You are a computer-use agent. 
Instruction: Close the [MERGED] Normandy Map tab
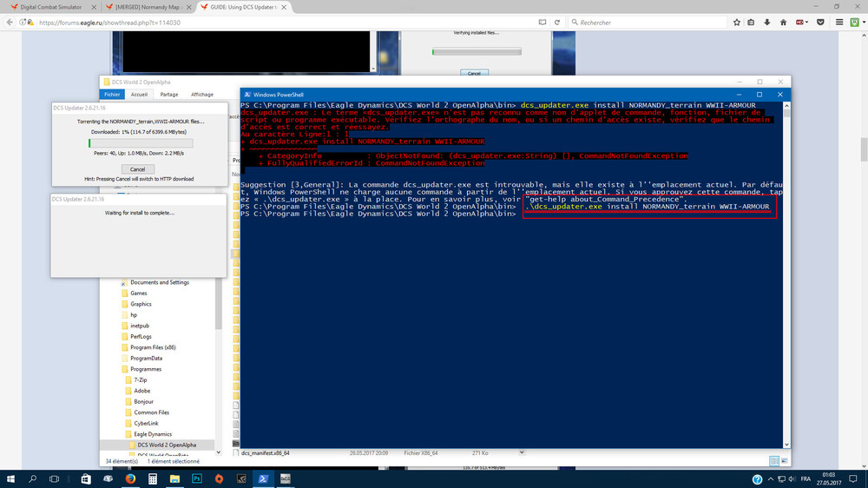point(188,7)
